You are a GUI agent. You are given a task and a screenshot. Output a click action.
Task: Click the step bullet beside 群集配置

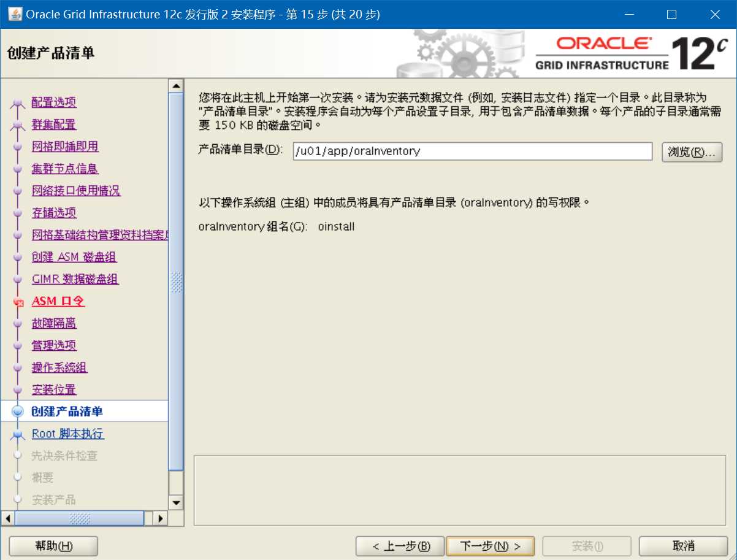pos(18,125)
